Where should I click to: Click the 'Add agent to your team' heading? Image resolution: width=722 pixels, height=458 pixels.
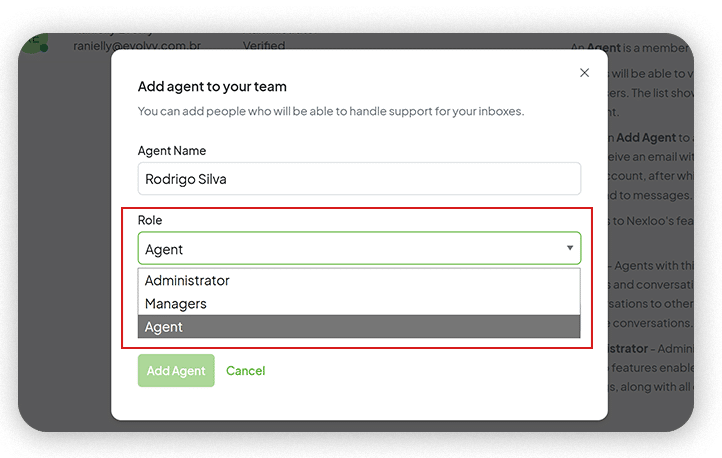[x=212, y=87]
